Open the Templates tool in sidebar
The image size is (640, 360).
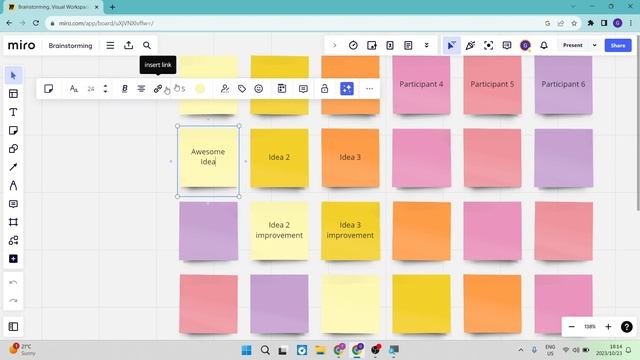coord(13,94)
